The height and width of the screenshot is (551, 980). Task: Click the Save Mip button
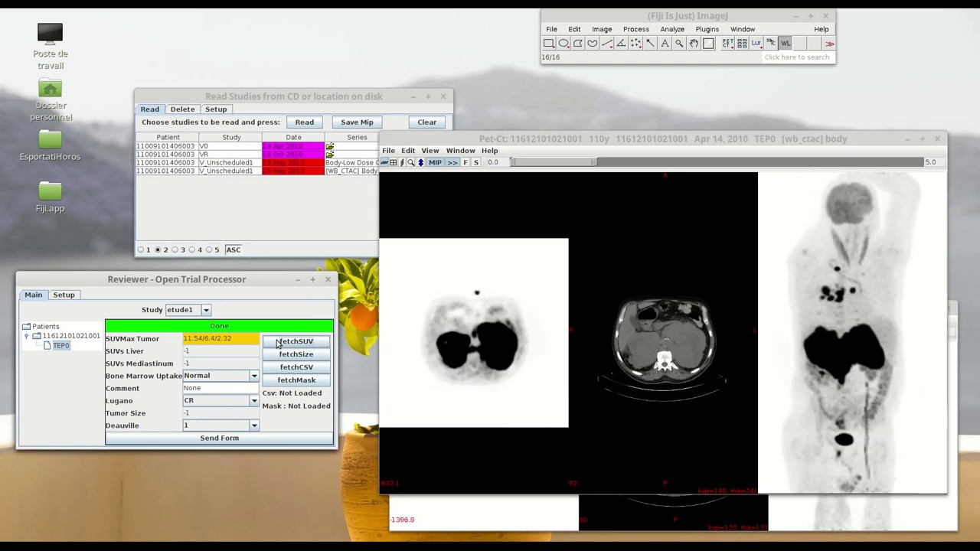(x=357, y=122)
